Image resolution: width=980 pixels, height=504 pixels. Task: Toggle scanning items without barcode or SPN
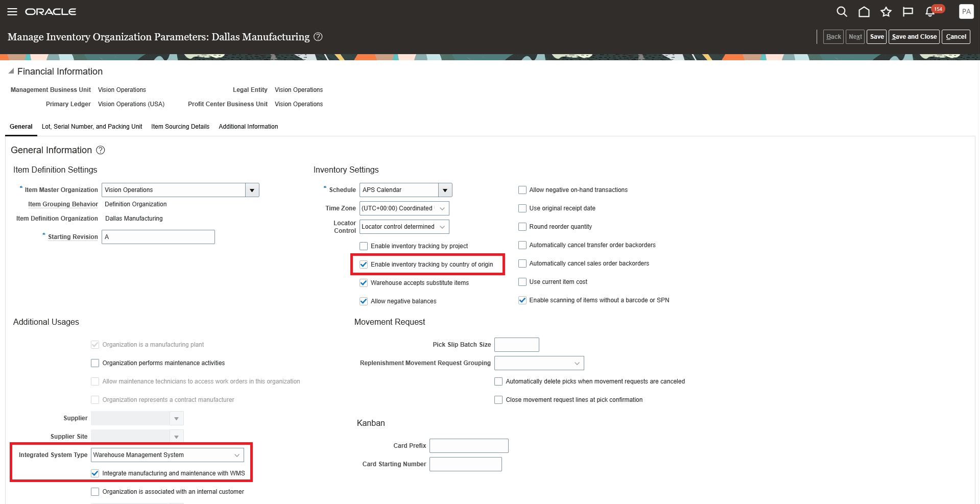coord(522,300)
